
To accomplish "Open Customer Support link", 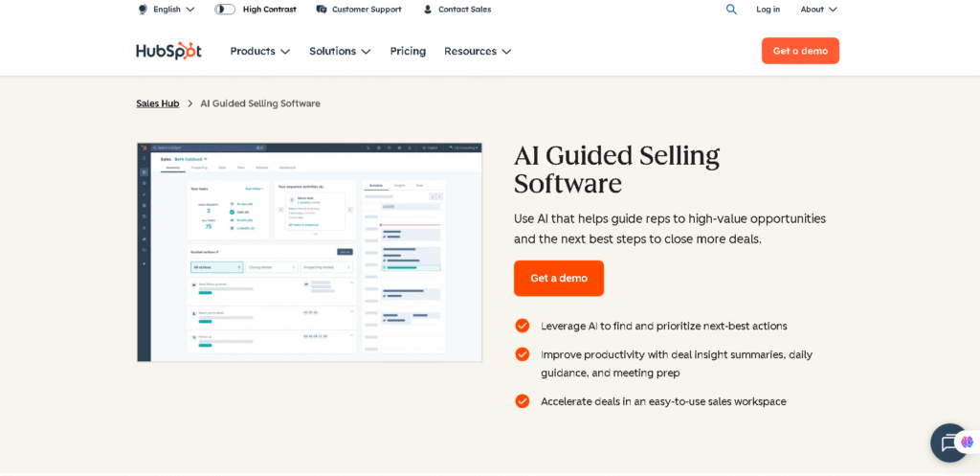I will pyautogui.click(x=359, y=10).
